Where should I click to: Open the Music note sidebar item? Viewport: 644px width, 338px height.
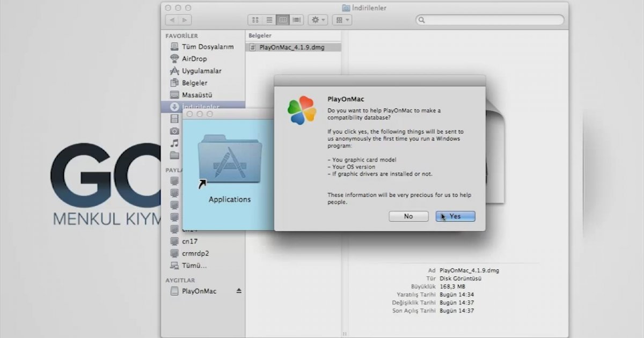pyautogui.click(x=174, y=143)
